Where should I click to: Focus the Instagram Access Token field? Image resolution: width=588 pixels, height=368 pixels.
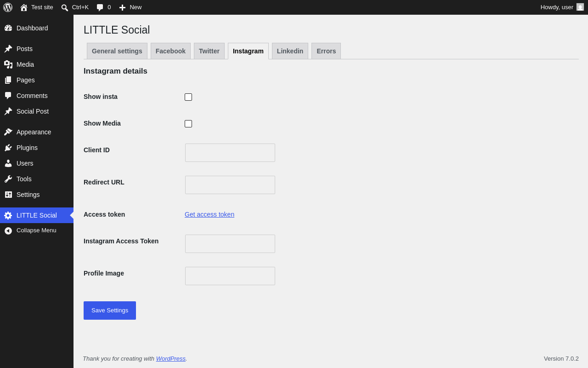tap(230, 244)
